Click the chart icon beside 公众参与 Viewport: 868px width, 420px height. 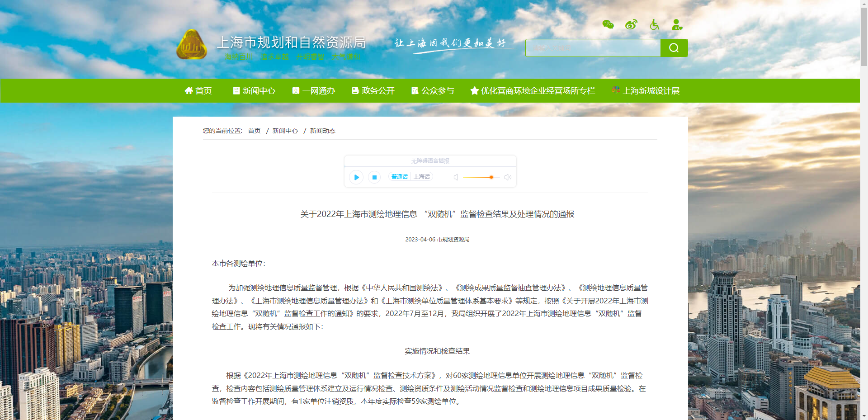click(414, 90)
